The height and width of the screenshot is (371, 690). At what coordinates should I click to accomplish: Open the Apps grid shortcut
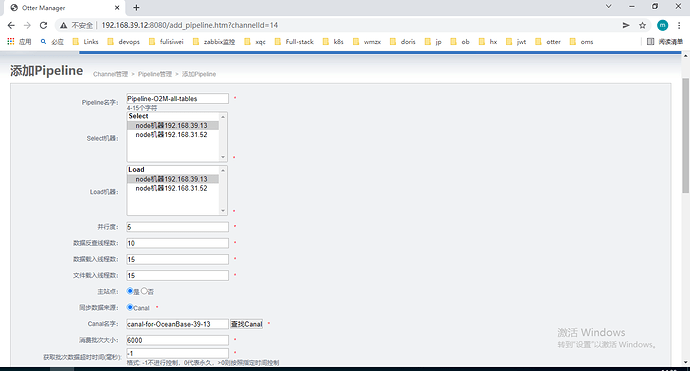[x=19, y=42]
